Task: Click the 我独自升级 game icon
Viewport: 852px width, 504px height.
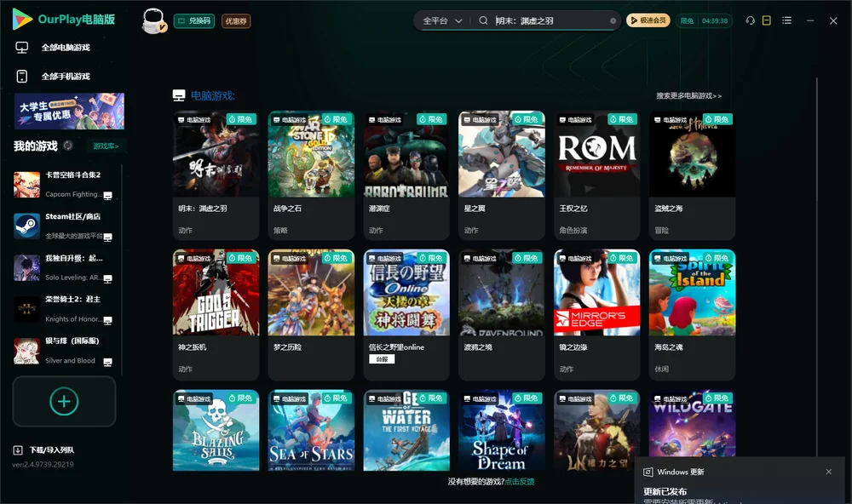Action: point(26,267)
